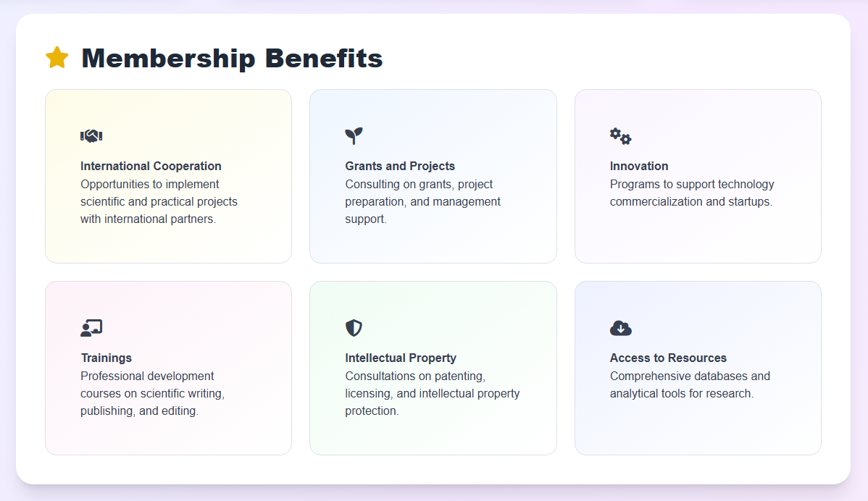
Task: Click the technology commercialization description text
Action: 691,193
